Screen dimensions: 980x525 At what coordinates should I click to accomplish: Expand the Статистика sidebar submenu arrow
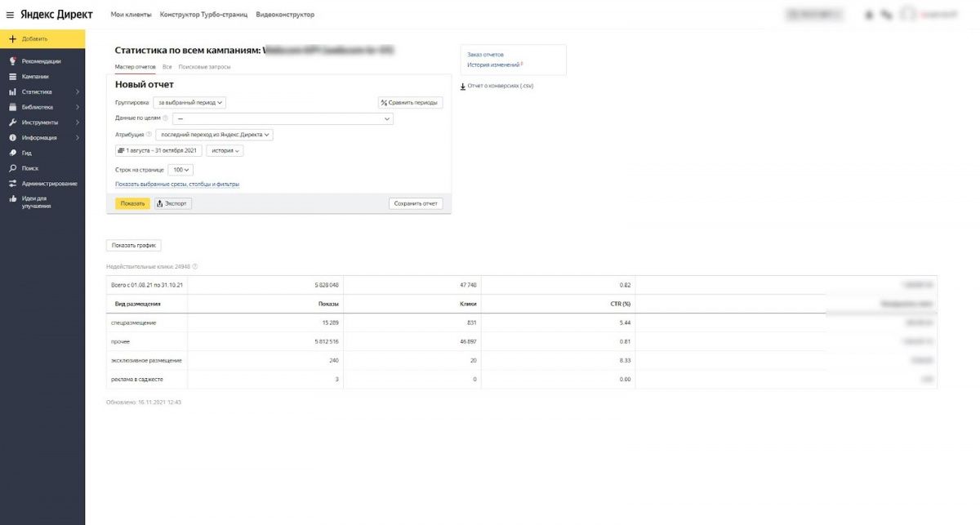(x=78, y=92)
